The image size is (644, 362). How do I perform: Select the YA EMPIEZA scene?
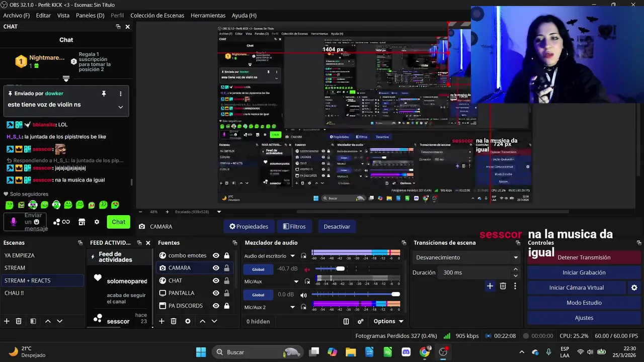pos(42,255)
